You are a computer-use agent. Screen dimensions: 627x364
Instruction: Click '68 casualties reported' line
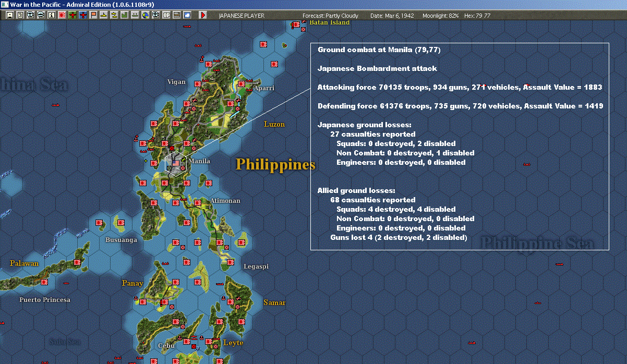tap(373, 200)
